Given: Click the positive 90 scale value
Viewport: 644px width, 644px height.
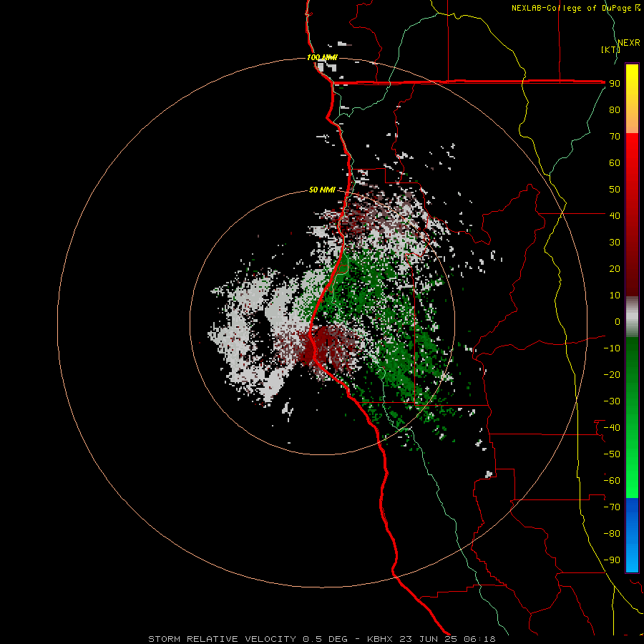Looking at the screenshot, I should (615, 84).
